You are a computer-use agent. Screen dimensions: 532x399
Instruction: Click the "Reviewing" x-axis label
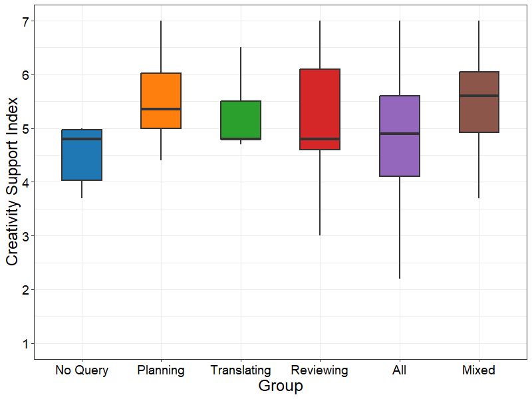coord(320,370)
